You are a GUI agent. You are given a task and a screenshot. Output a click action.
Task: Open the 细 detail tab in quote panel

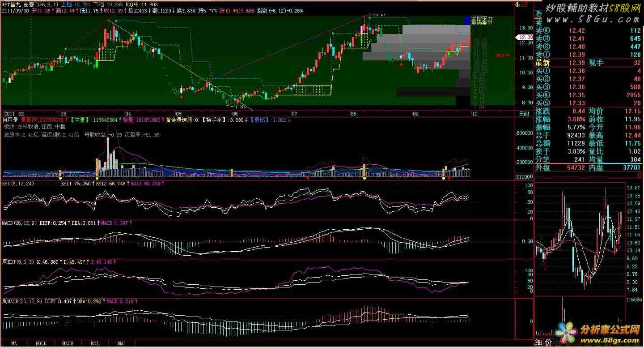[539, 343]
